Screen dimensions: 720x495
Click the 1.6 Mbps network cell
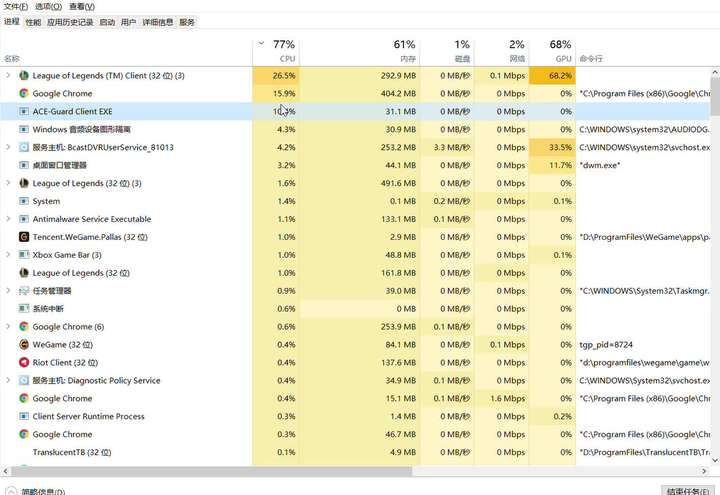(x=502, y=398)
